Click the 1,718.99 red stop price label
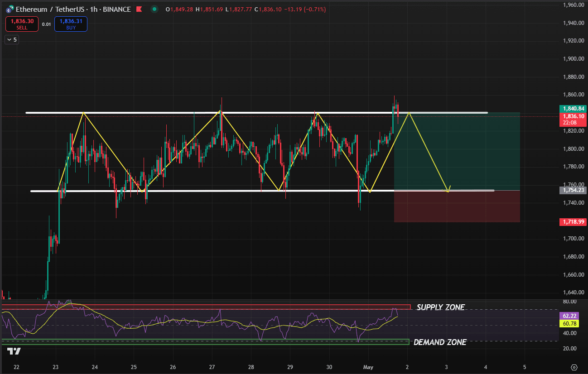Viewport: 588px width, 374px height. pos(574,222)
